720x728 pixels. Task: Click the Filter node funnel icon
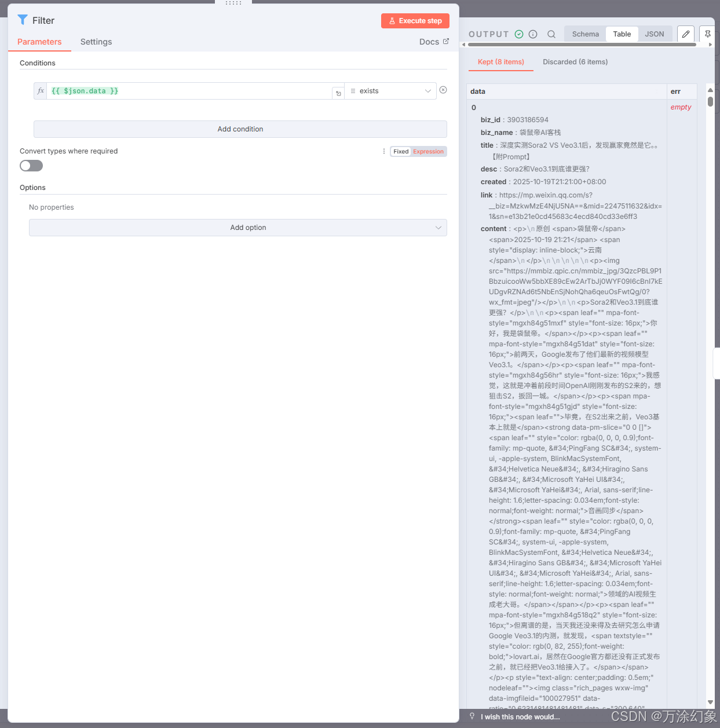[x=23, y=20]
